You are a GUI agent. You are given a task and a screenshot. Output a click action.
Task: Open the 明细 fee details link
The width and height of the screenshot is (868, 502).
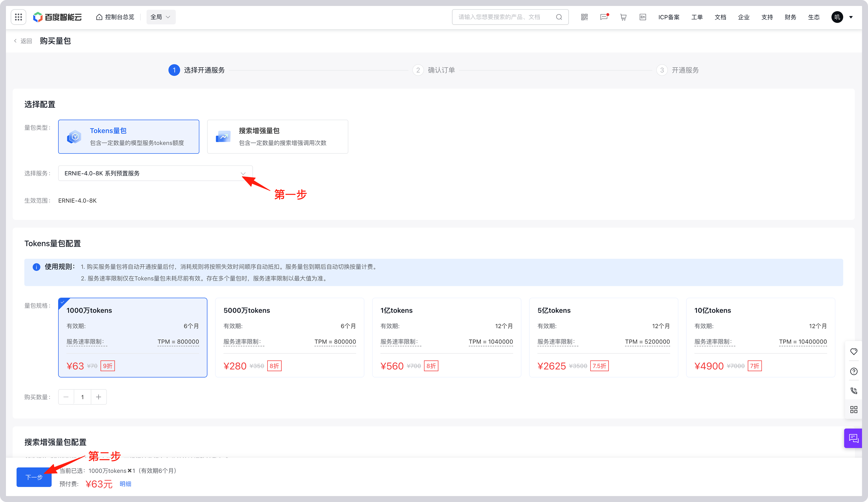click(x=125, y=484)
